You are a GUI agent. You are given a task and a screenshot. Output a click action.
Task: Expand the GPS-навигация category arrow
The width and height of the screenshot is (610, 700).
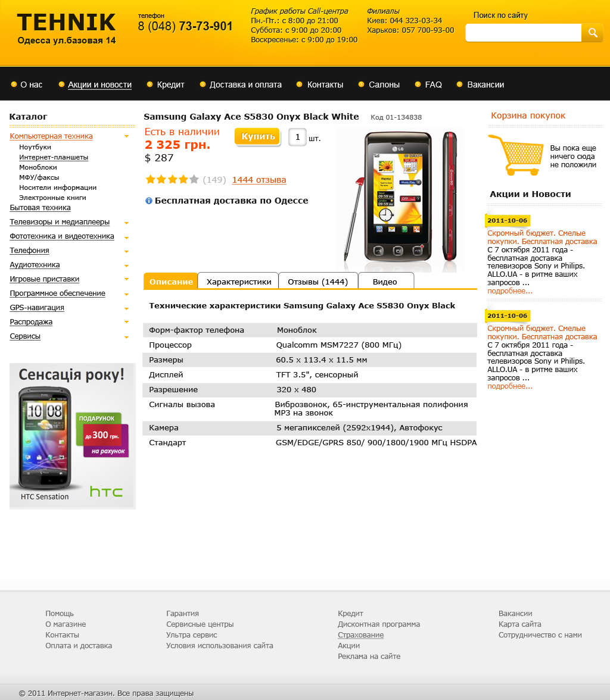tap(126, 308)
